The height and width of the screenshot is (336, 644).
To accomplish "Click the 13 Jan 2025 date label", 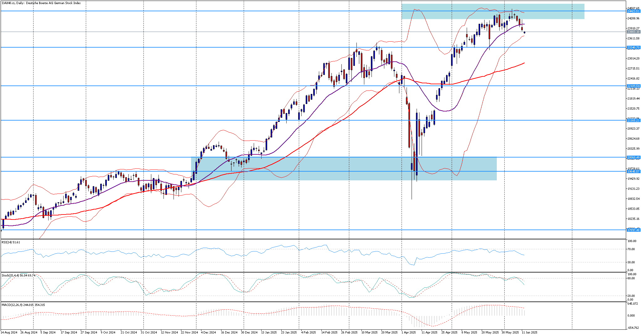I will [269, 333].
